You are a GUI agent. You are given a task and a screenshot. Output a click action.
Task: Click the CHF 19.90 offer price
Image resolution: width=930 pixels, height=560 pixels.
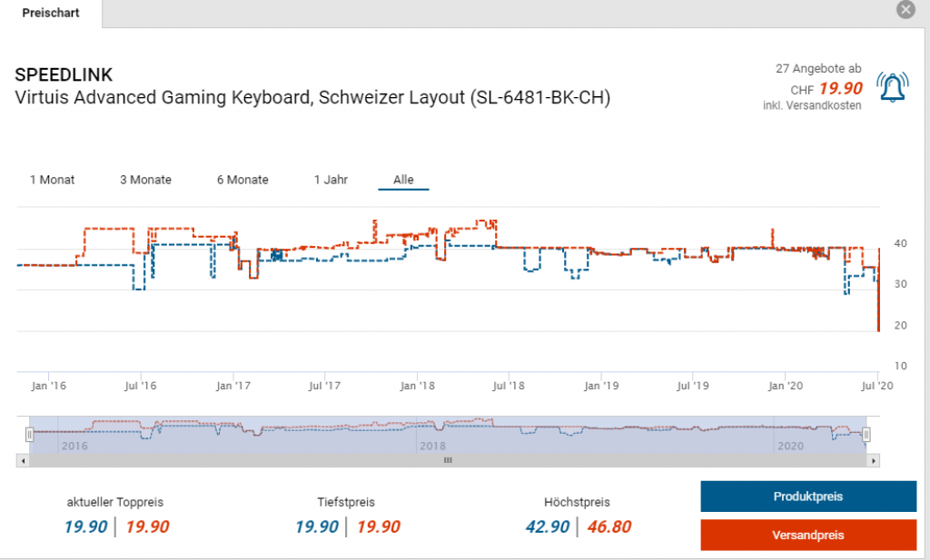[839, 88]
